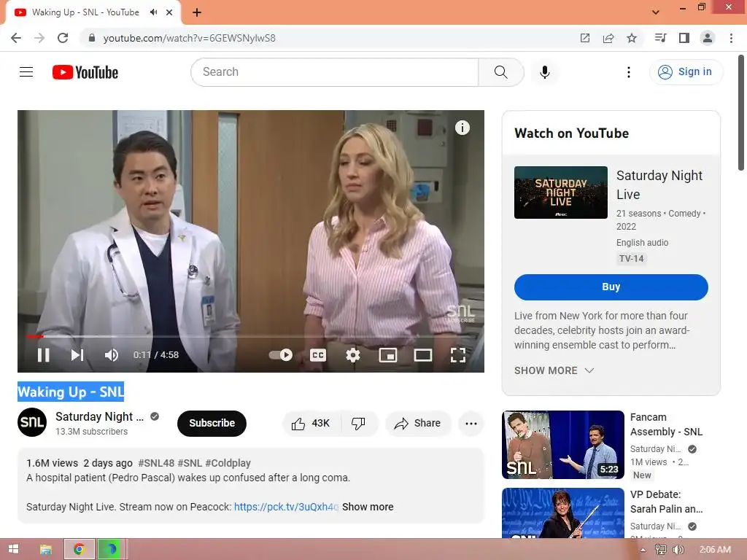Viewport: 747px width, 560px height.
Task: Close the Waking Up - SNL tab
Action: click(x=169, y=12)
